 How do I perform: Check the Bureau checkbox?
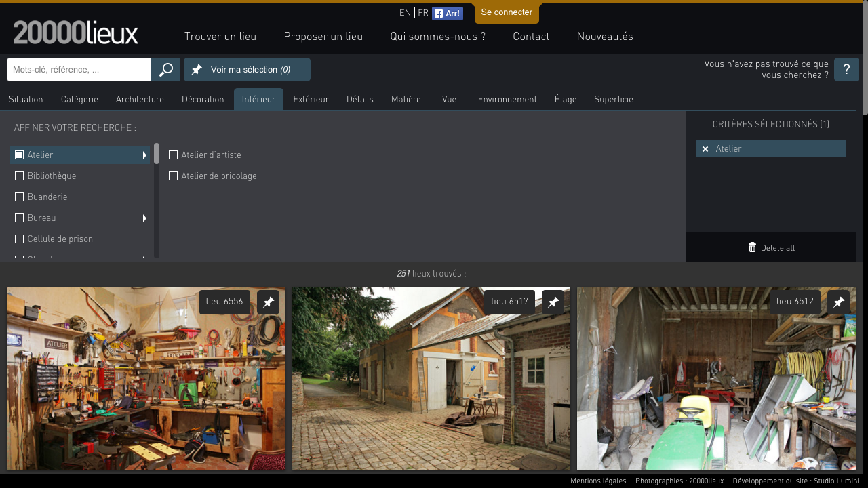click(x=20, y=218)
